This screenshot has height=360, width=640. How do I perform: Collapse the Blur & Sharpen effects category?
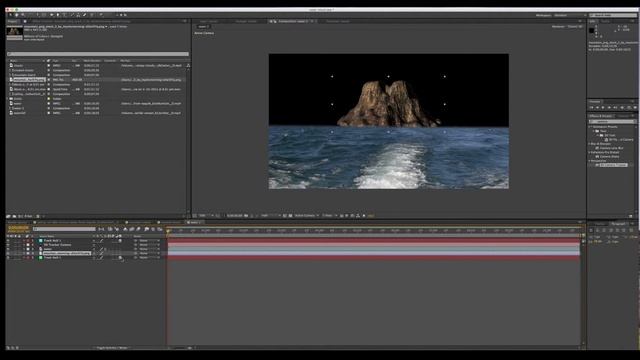(x=589, y=144)
